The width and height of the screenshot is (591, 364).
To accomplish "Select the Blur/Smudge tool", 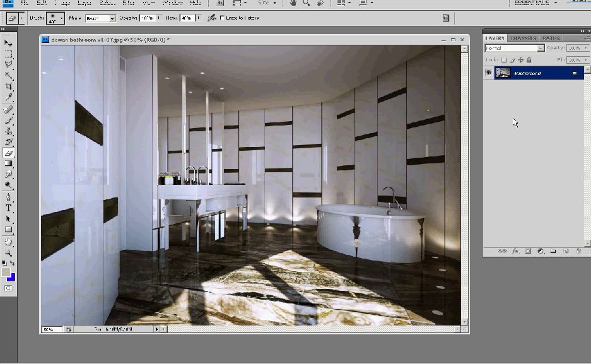I will (x=8, y=174).
